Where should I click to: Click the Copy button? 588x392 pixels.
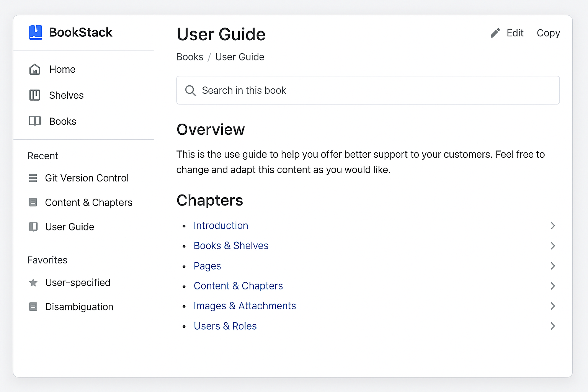[548, 33]
